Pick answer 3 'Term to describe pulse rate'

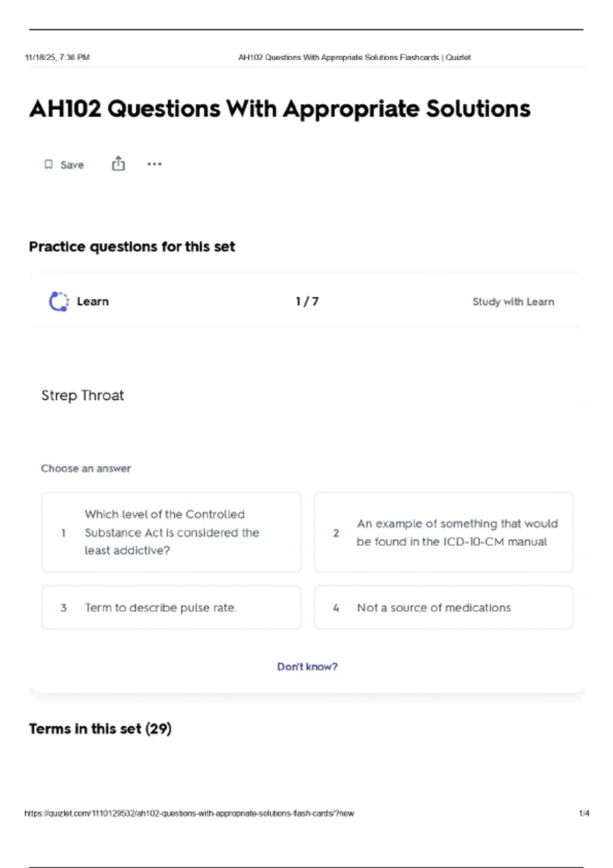pos(171,608)
